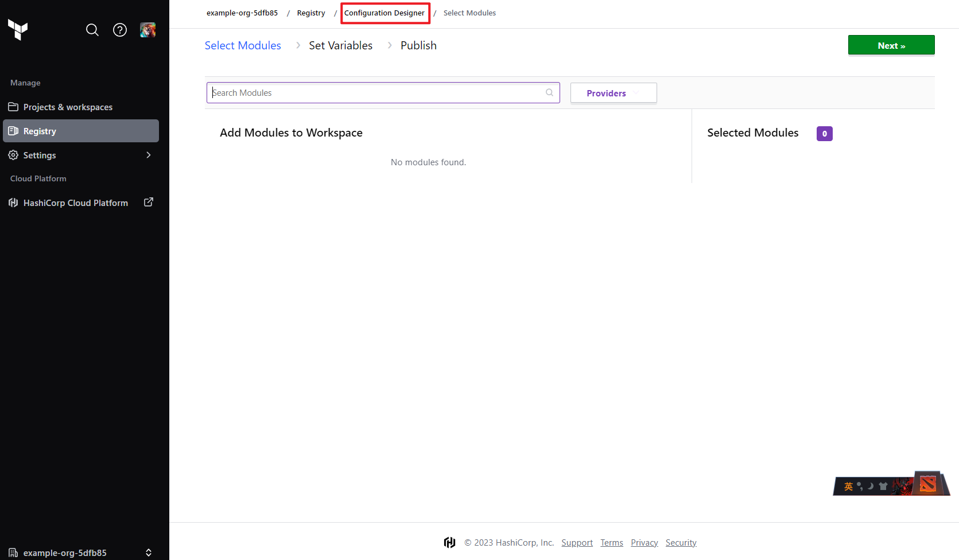Go to Configuration Designer breadcrumb
The height and width of the screenshot is (560, 959).
click(385, 13)
